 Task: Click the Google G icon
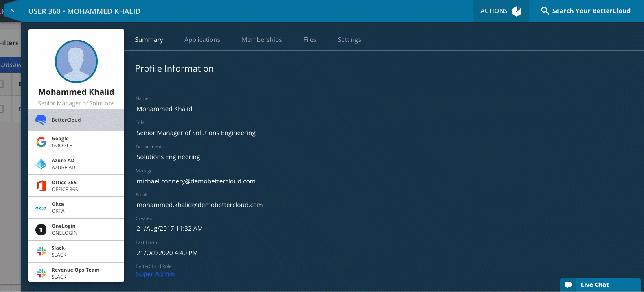pos(41,142)
